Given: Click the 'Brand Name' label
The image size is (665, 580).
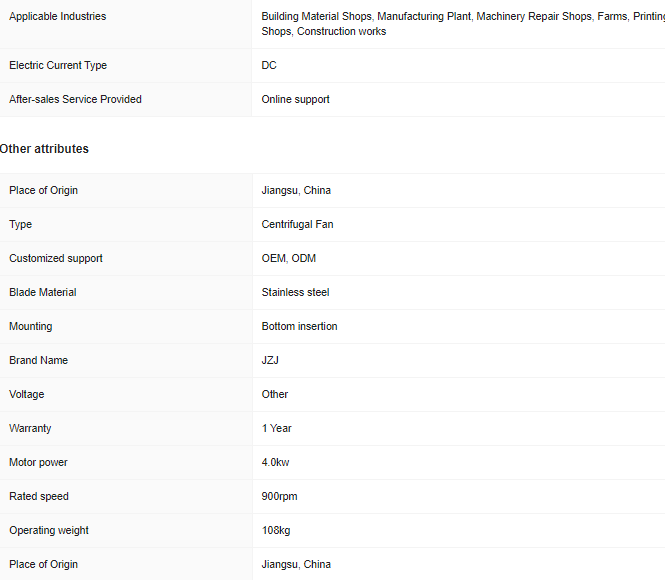Looking at the screenshot, I should pyautogui.click(x=39, y=360).
